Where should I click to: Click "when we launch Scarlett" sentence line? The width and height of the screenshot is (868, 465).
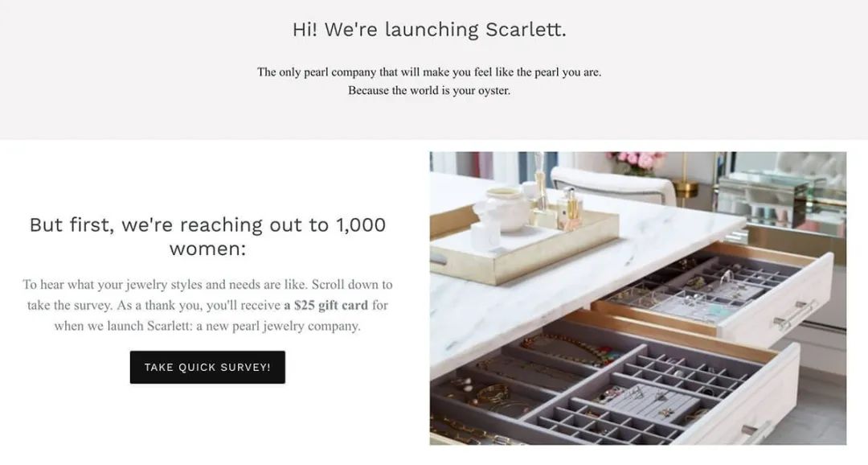pos(207,326)
